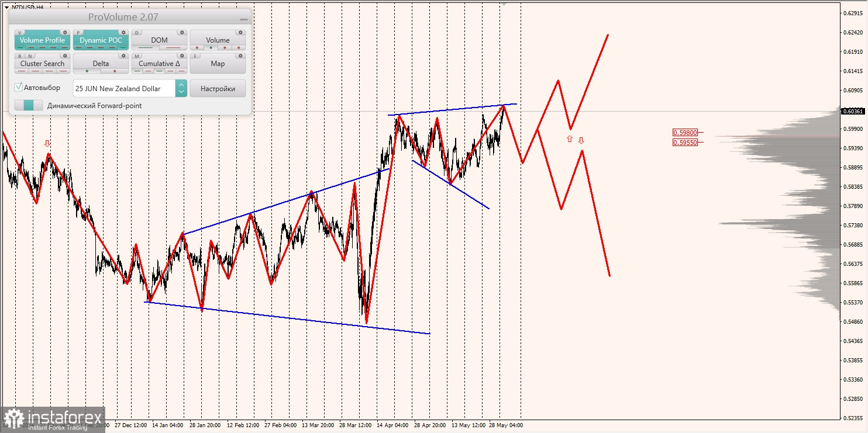Click the M hotkey tag on Cumulative Δ
Viewport: 868px width, 433px height.
(137, 56)
